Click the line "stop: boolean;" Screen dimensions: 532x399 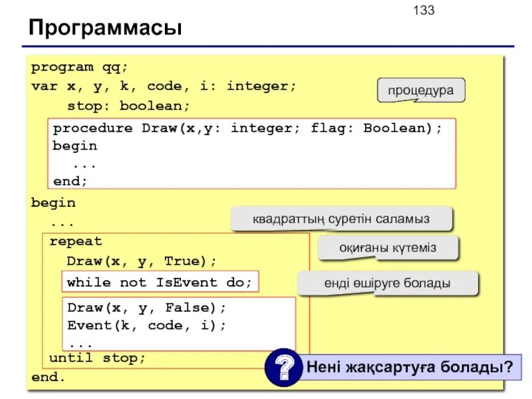[128, 106]
